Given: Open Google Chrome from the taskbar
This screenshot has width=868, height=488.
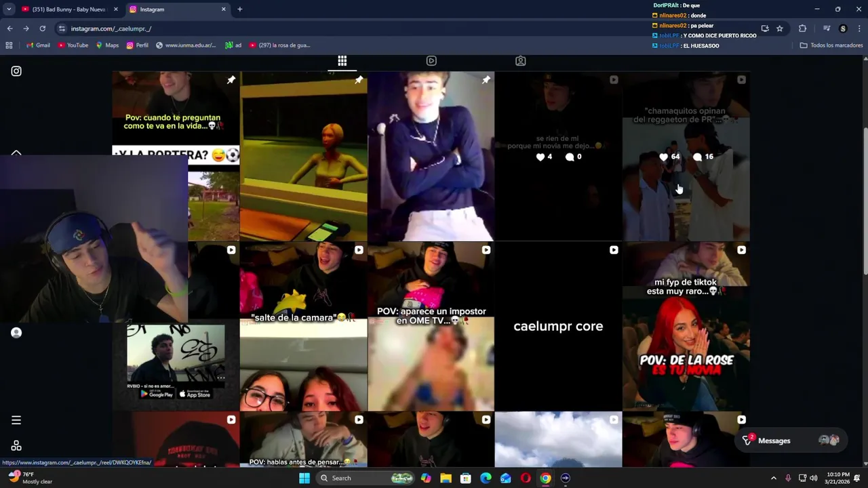Looking at the screenshot, I should 545,479.
